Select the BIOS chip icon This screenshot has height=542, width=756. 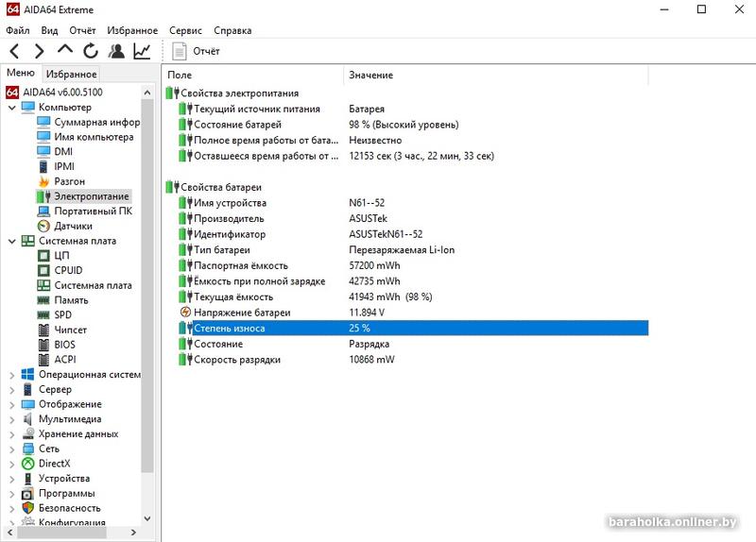click(43, 345)
